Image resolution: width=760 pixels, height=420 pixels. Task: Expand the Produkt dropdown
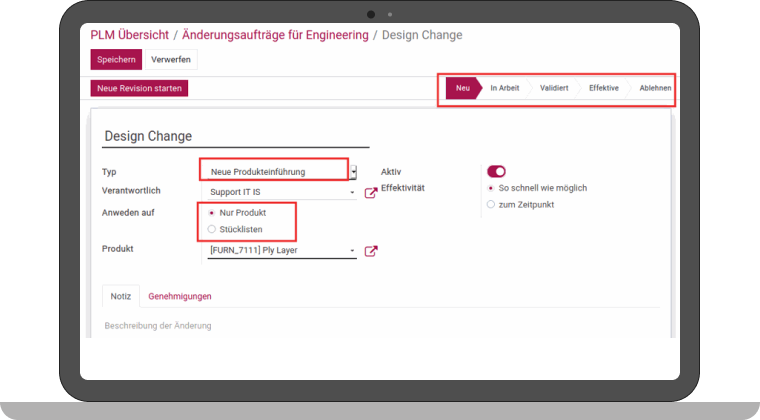(352, 250)
